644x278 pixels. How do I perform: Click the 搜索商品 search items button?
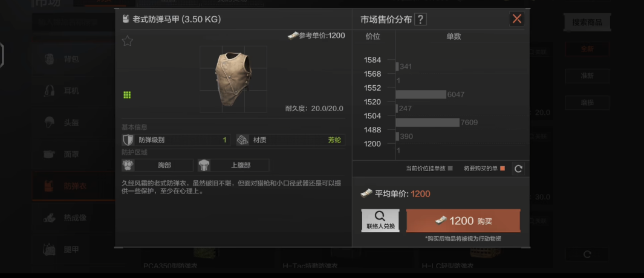(587, 22)
